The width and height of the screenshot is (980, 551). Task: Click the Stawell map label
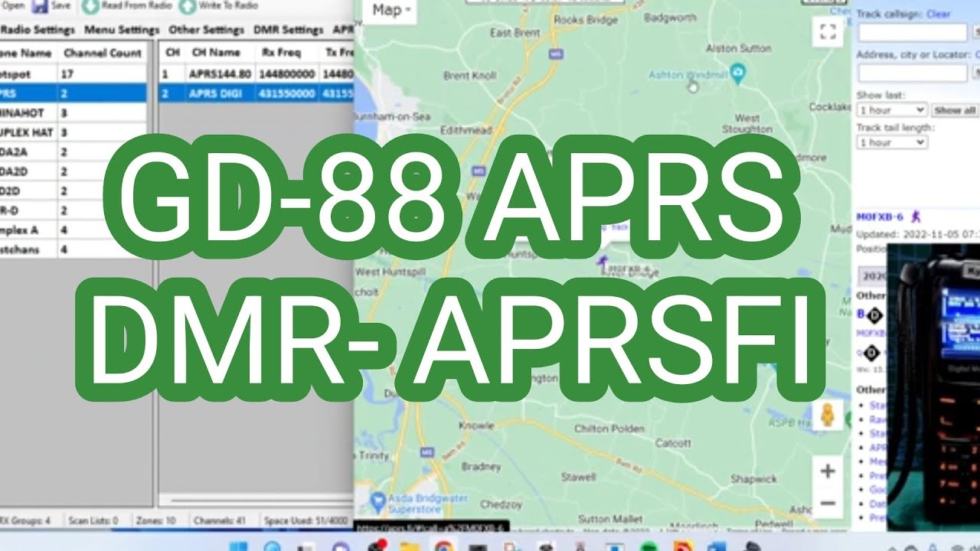pos(578,476)
